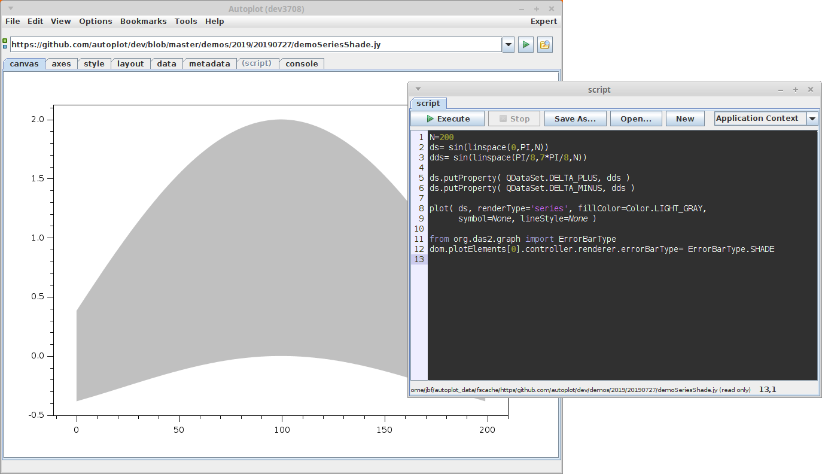Open the script window title menu arrow
Viewport: 822px width, 474px height.
pyautogui.click(x=417, y=89)
